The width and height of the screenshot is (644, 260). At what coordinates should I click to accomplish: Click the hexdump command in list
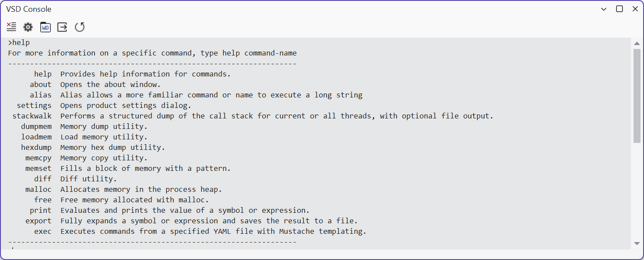click(36, 147)
